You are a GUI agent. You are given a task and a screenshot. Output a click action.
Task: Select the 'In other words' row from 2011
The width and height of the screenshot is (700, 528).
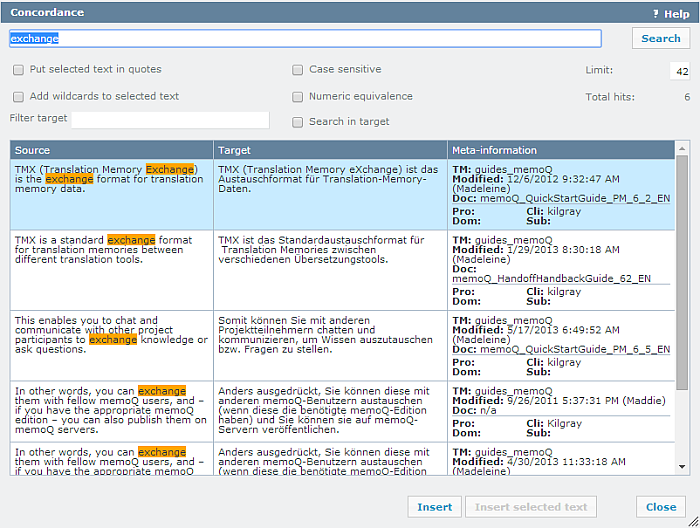click(112, 408)
